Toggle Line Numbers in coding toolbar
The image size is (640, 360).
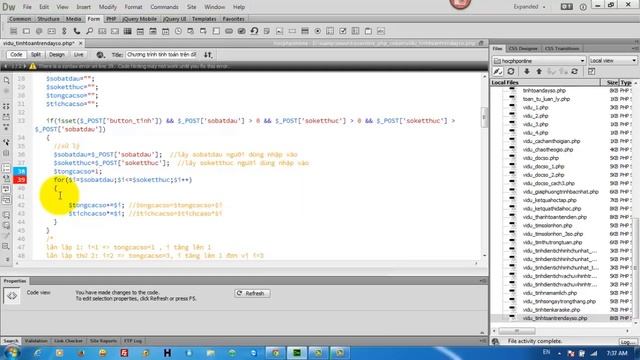(x=6, y=168)
